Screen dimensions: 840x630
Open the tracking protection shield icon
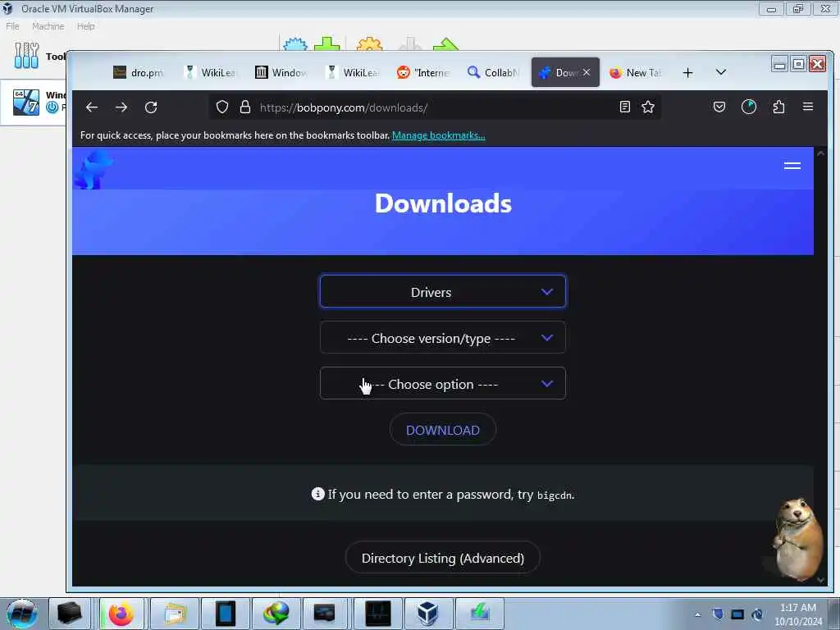[x=221, y=107]
